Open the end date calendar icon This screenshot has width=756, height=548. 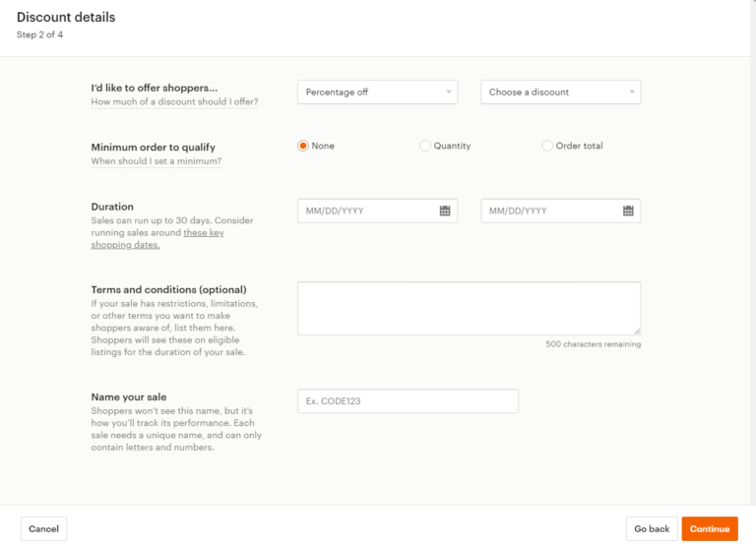pos(628,211)
